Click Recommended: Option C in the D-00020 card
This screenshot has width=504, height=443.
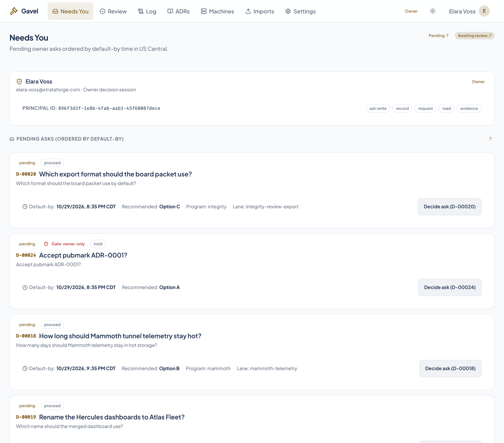151,207
